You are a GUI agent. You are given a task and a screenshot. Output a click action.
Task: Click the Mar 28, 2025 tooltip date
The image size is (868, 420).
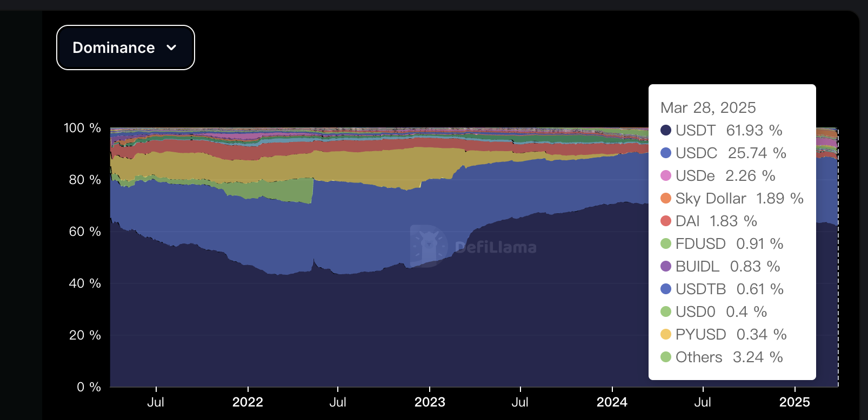708,107
